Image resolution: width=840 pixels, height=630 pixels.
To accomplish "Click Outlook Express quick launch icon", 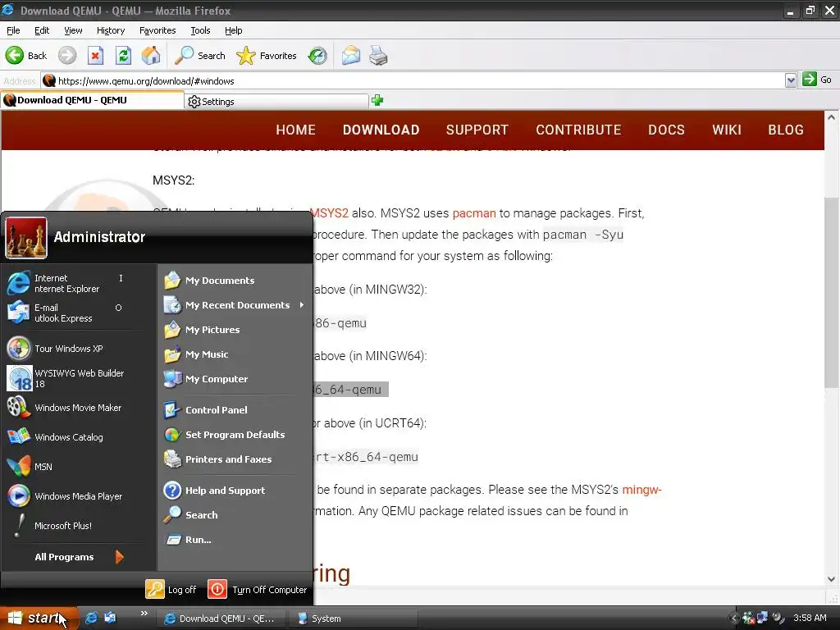I will [111, 618].
